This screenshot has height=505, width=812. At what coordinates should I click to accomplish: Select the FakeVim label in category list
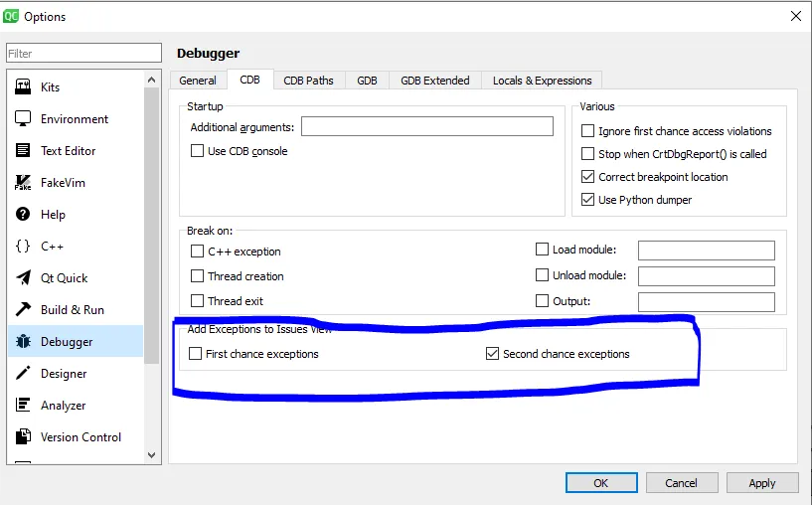[x=64, y=182]
